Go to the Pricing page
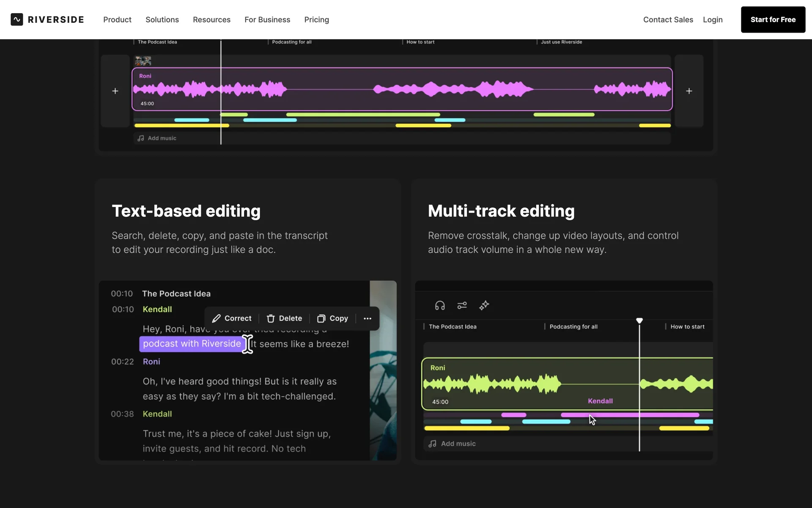The height and width of the screenshot is (508, 812). pyautogui.click(x=316, y=19)
